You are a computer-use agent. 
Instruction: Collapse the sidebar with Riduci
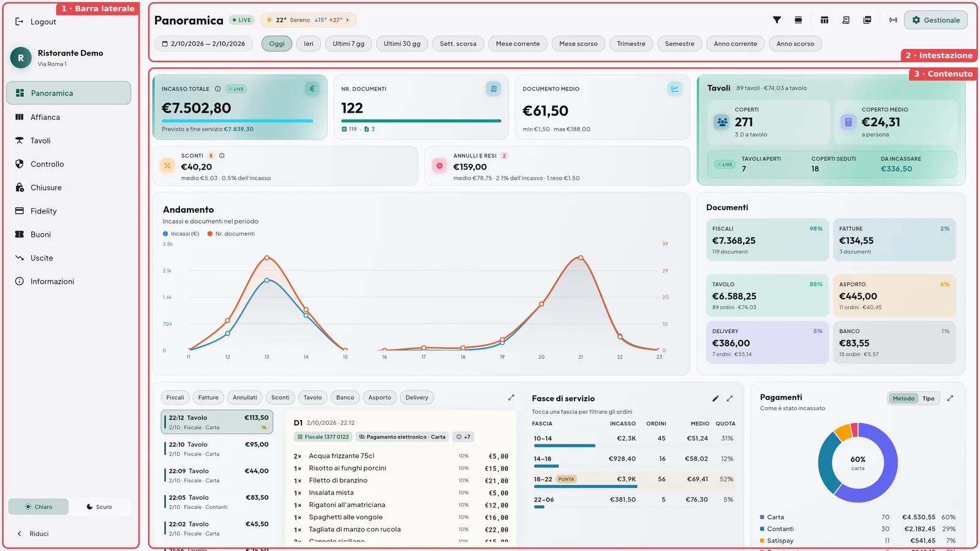point(32,534)
